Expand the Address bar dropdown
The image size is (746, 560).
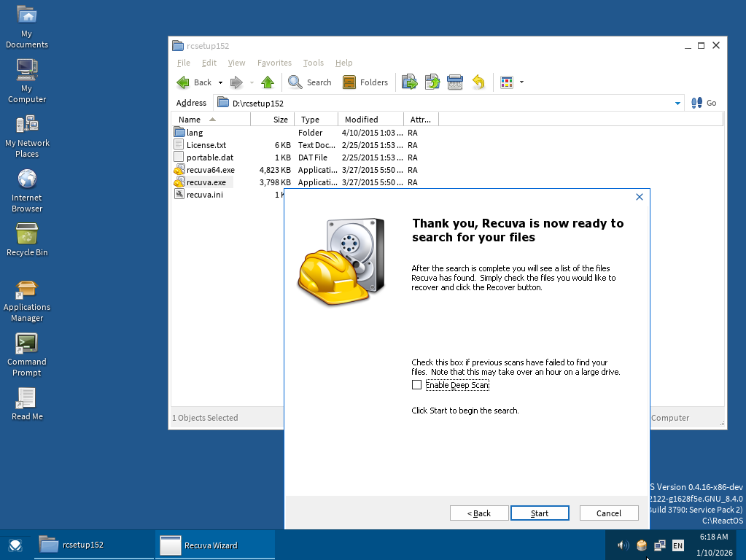point(677,104)
